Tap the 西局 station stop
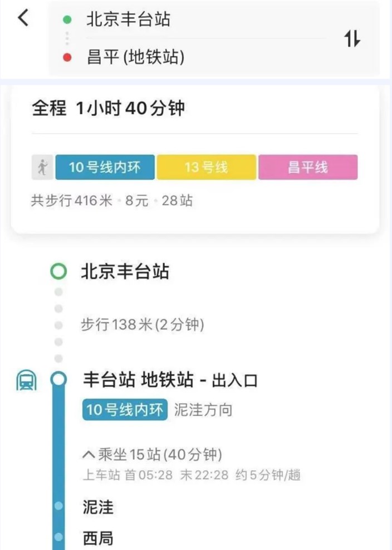The height and width of the screenshot is (550, 392). point(98,538)
